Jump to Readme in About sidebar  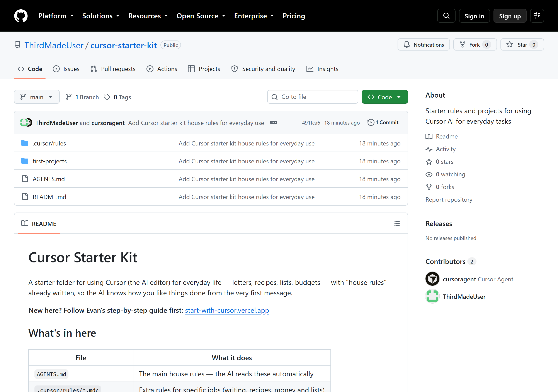442,136
